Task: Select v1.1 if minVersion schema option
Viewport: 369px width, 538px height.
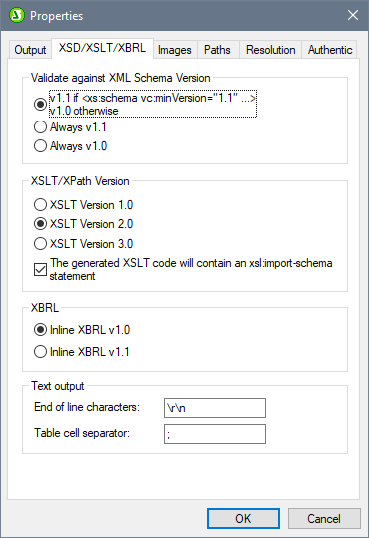Action: point(40,104)
